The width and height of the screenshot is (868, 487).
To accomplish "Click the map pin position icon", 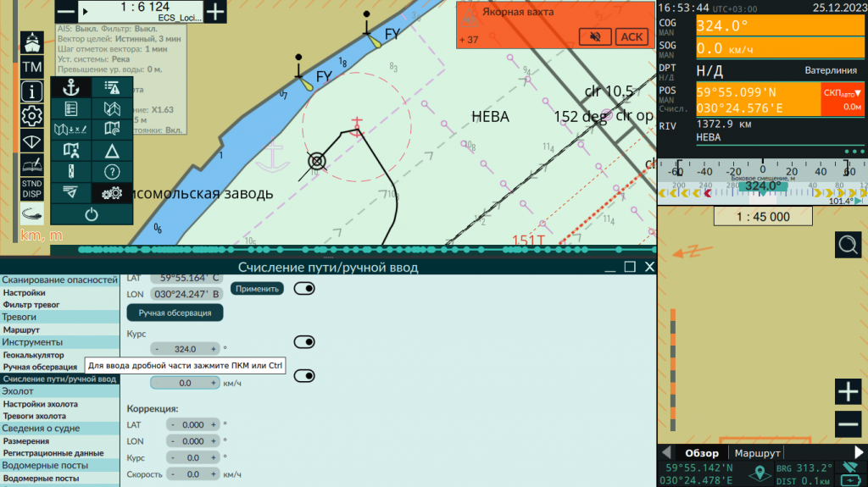I will pyautogui.click(x=759, y=473).
